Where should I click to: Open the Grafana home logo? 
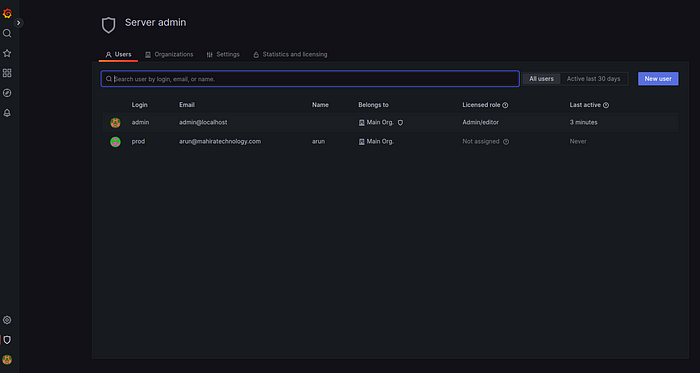point(7,14)
